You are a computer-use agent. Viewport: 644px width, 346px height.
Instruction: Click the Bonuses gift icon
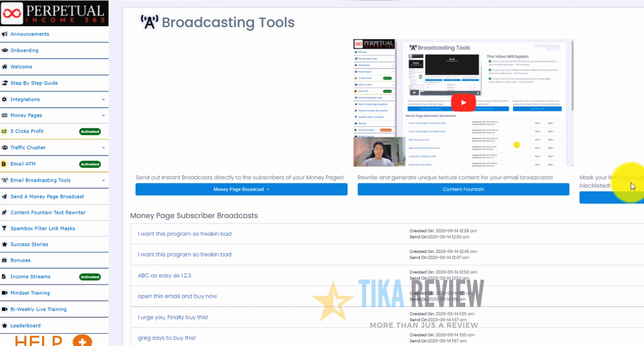point(5,260)
